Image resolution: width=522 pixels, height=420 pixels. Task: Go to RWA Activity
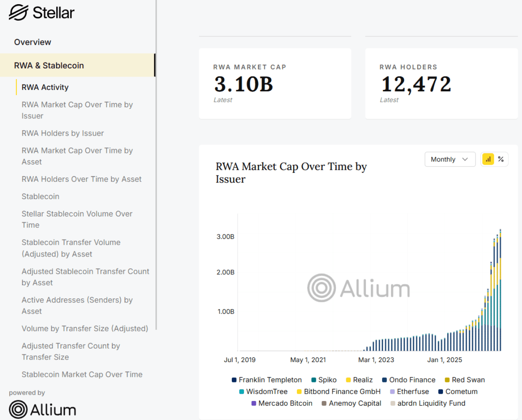(45, 87)
